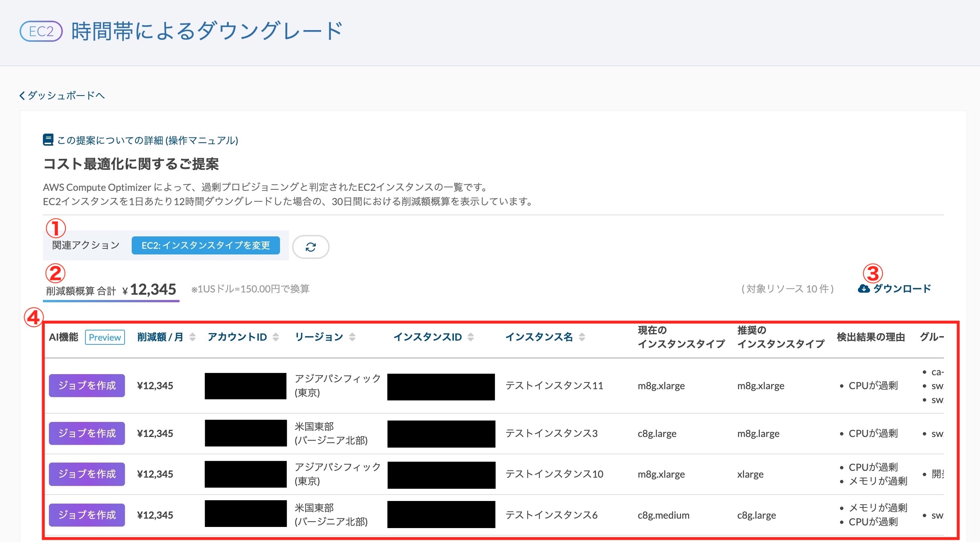
Task: Sort by インスタンス名 column arrows
Action: pos(582,337)
